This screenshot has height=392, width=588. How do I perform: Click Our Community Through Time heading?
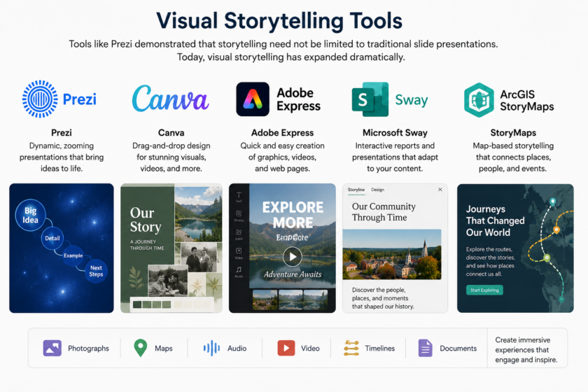[384, 212]
